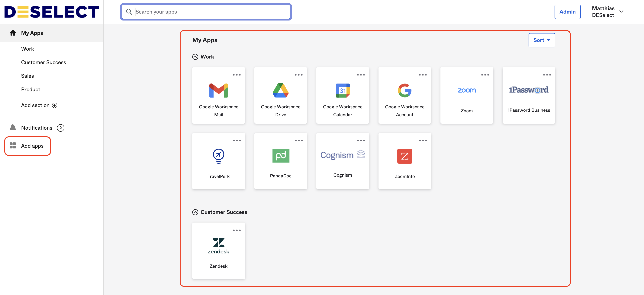Open the three-dot menu on ZoomInfo tile
The image size is (644, 295).
[x=423, y=141]
